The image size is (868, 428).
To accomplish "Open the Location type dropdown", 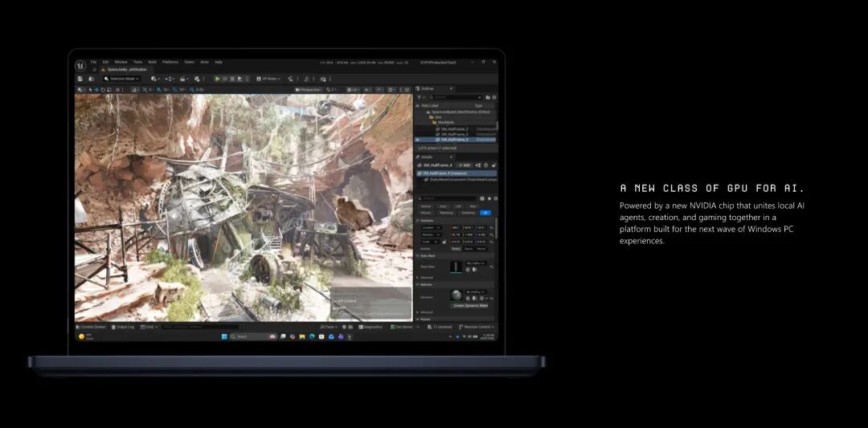I will point(432,228).
